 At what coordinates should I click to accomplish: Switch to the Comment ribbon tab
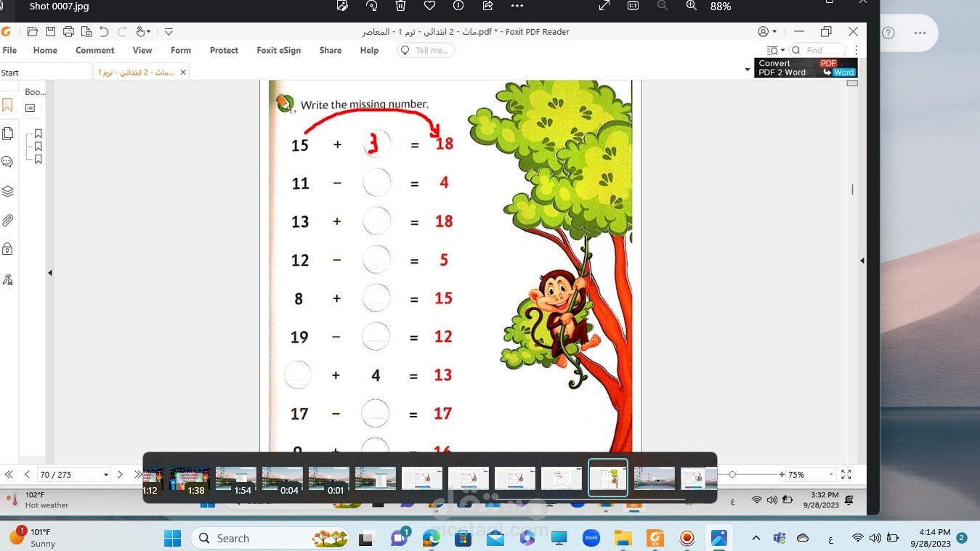[x=95, y=50]
